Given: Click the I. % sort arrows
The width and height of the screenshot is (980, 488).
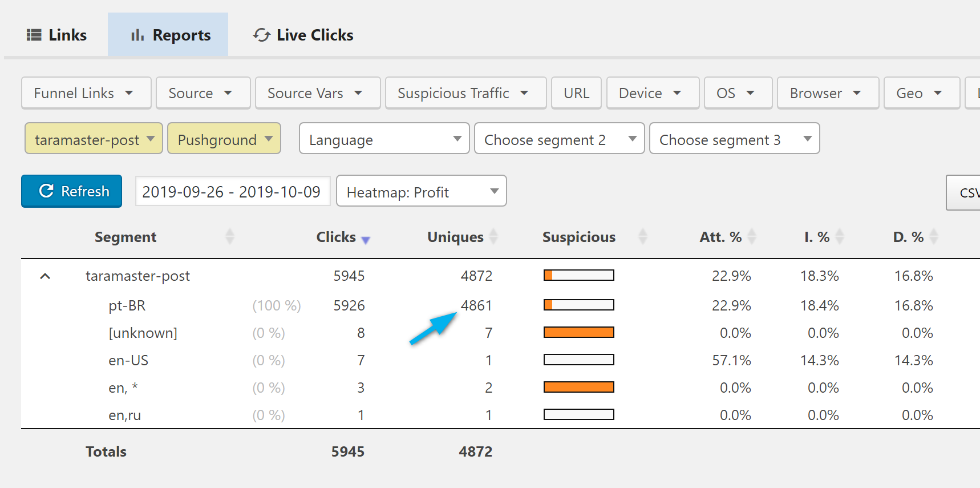Looking at the screenshot, I should tap(840, 236).
